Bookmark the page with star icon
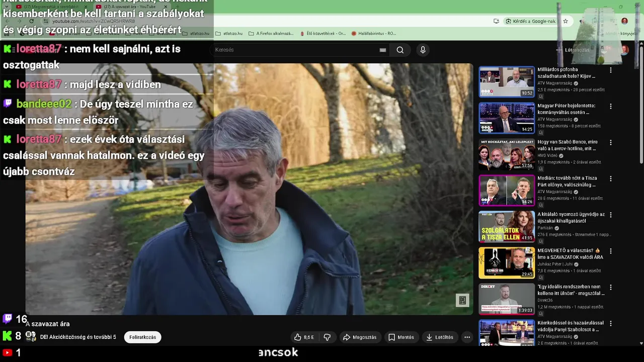This screenshot has width=644, height=362. pos(566,21)
